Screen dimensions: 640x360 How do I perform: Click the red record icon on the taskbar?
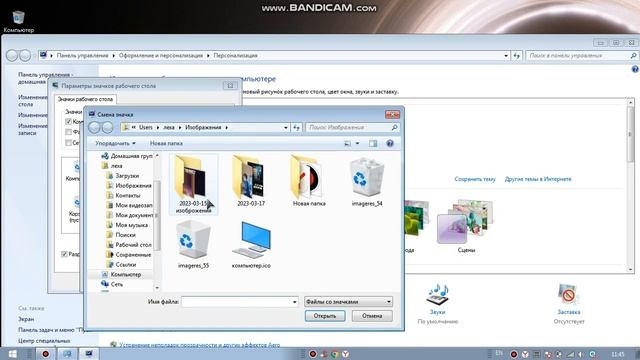[45, 354]
